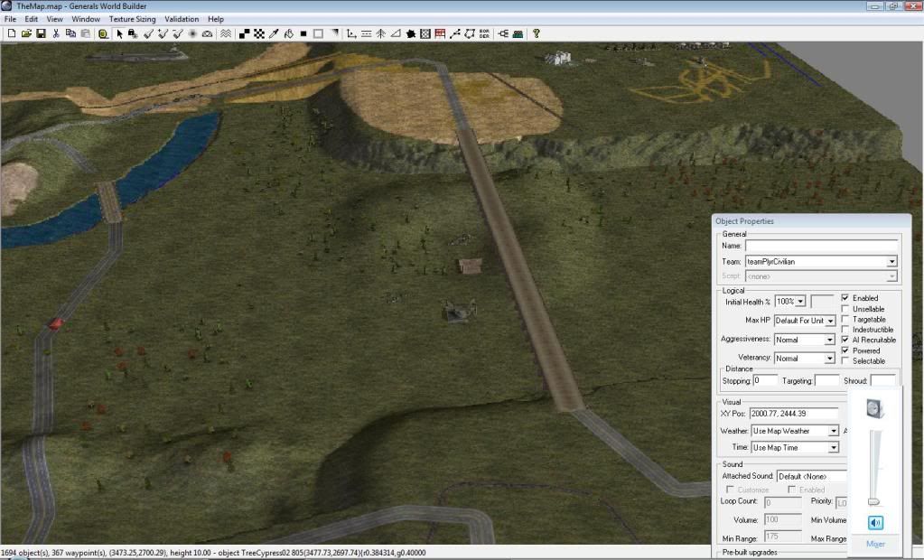
Task: Open the Team dropdown teamPlyrCivilian
Action: (x=891, y=262)
